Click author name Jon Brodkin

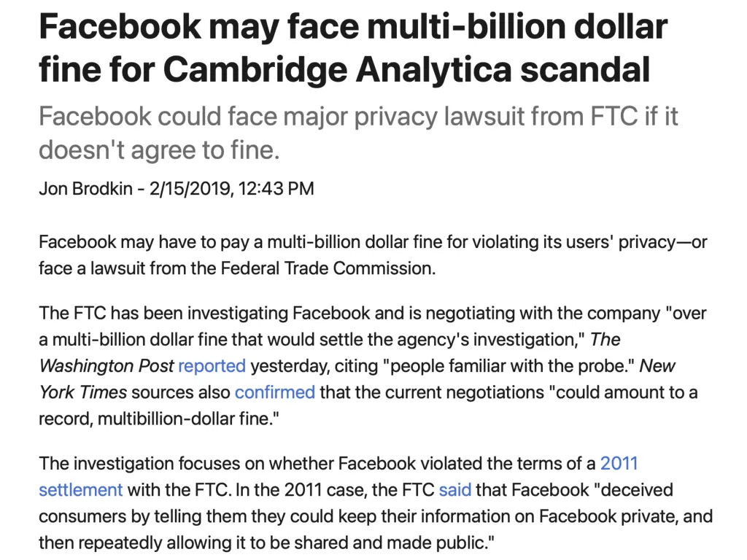[86, 189]
